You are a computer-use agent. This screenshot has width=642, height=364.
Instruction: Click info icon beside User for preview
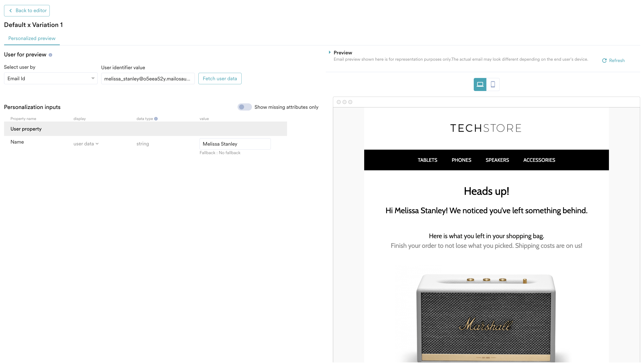tap(50, 55)
